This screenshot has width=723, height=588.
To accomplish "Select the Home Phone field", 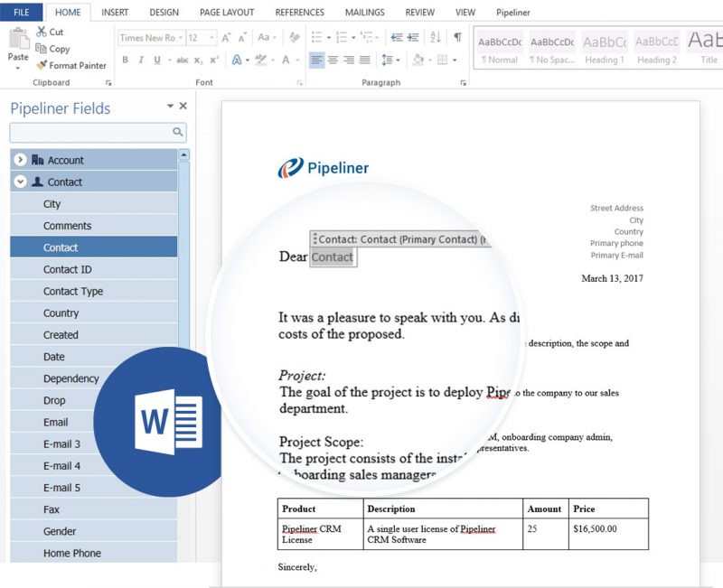I will pyautogui.click(x=94, y=553).
